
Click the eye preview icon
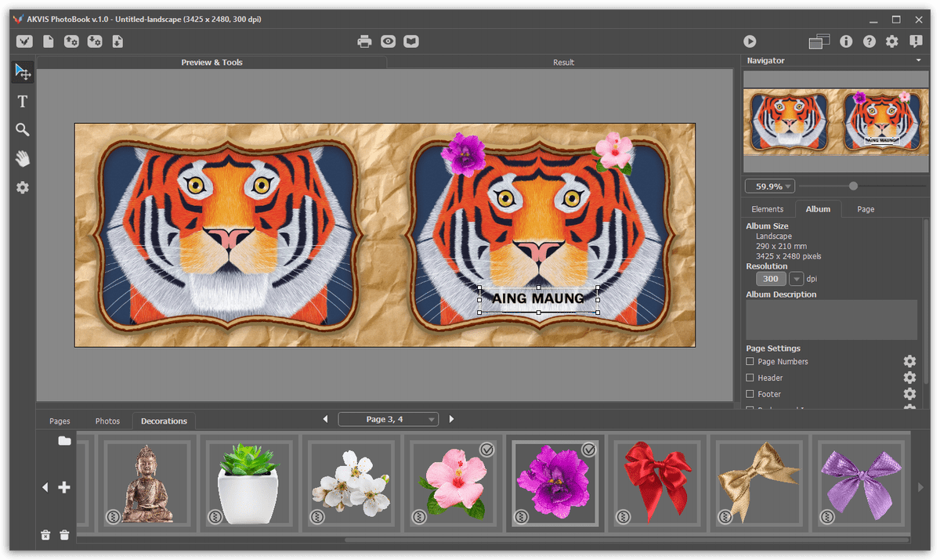tap(388, 42)
